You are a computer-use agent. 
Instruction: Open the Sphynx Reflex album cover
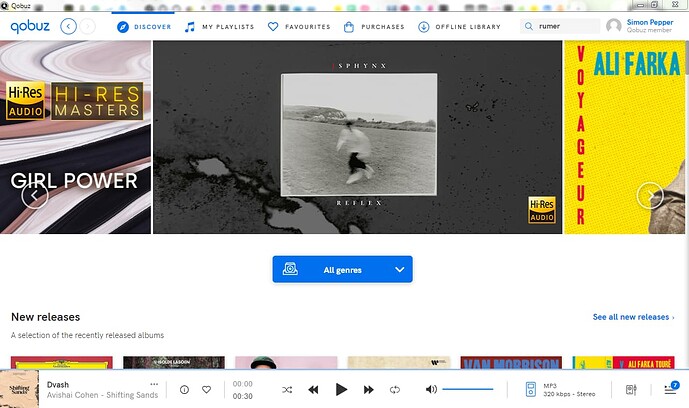359,134
